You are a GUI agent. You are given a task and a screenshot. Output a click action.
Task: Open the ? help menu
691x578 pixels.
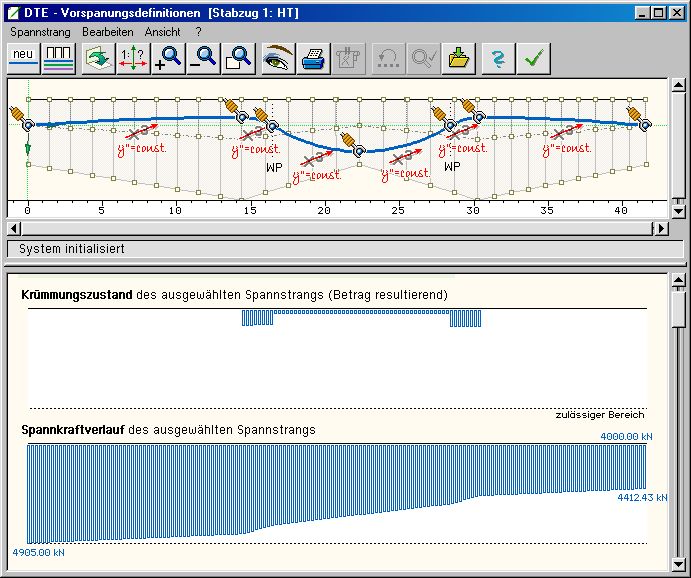tap(198, 32)
